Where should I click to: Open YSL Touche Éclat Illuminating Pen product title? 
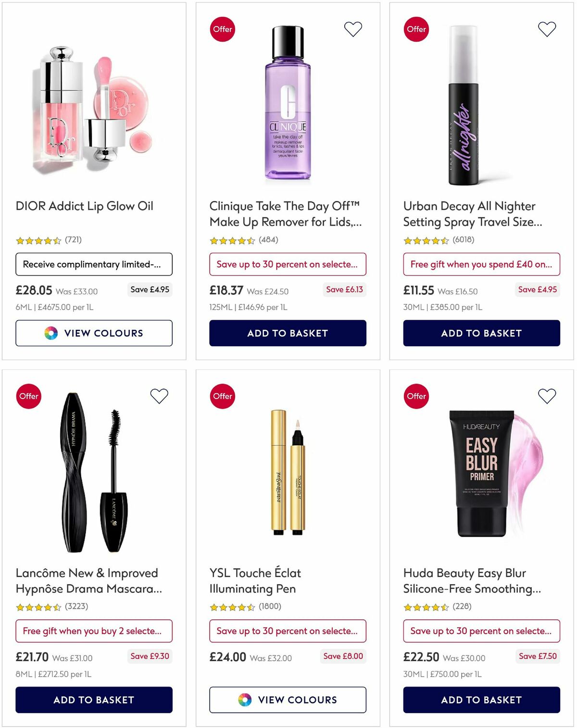[x=254, y=581]
